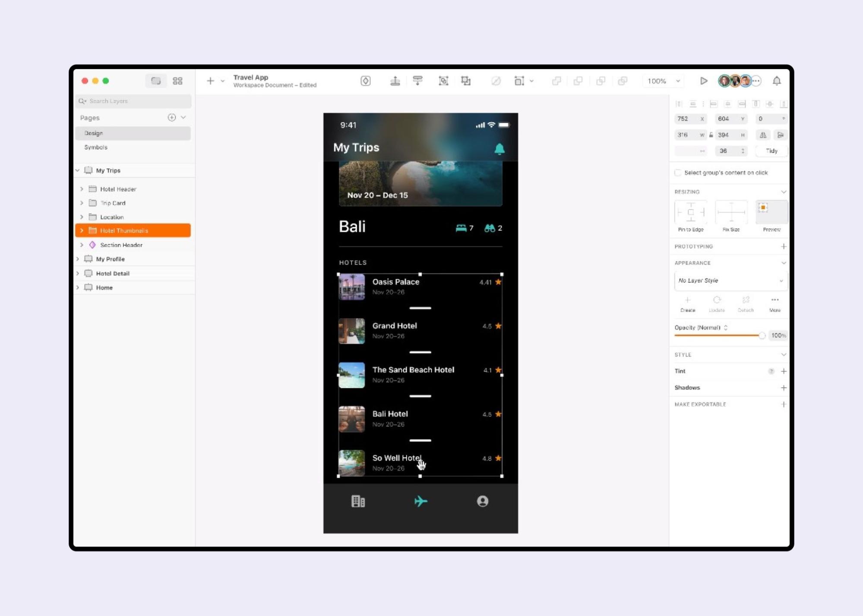The image size is (863, 616).
Task: Expand the Hotel Thumbnails layer group
Action: tap(82, 231)
